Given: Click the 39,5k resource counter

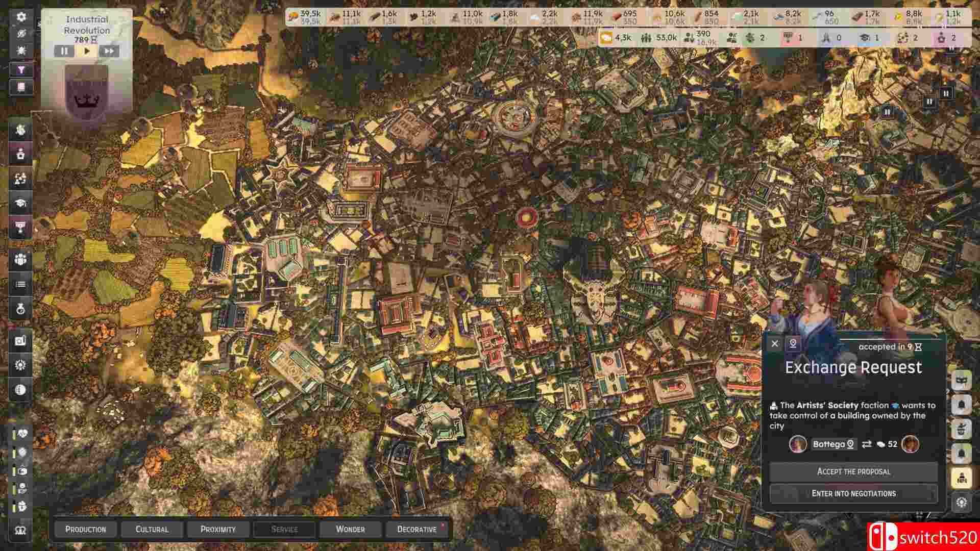Looking at the screenshot, I should (304, 17).
